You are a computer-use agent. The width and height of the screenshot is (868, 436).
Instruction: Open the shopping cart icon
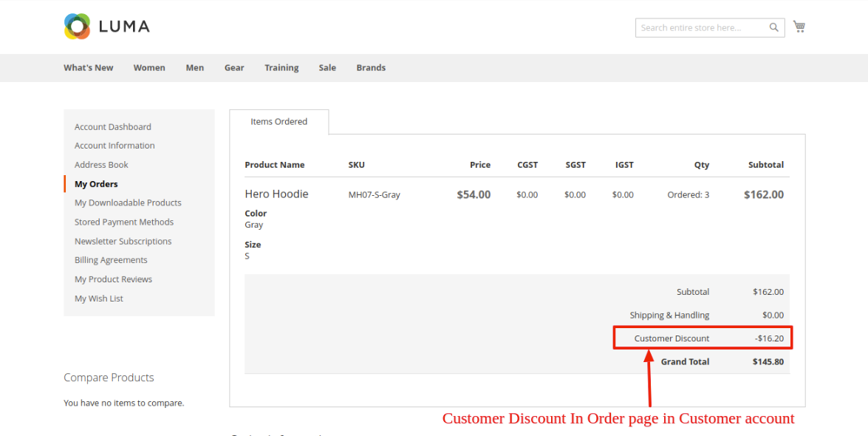point(799,27)
